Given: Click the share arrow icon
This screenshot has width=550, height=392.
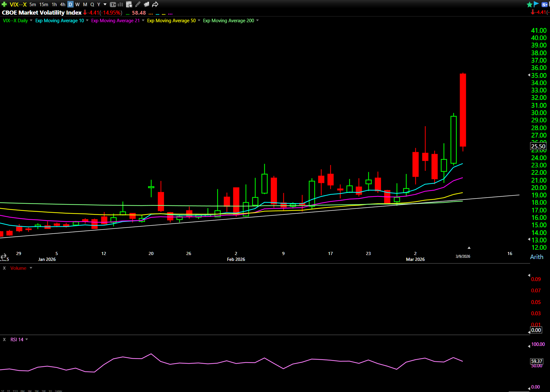Looking at the screenshot, I should pyautogui.click(x=155, y=4).
